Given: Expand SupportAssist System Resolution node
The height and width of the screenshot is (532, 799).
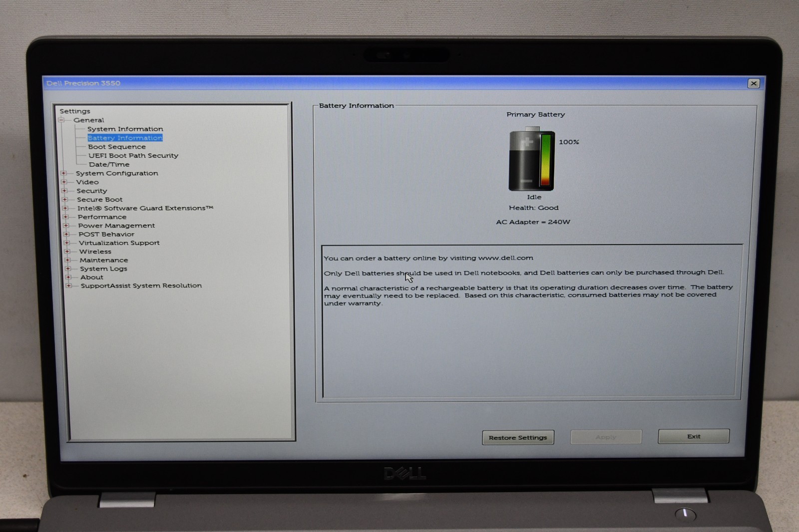Looking at the screenshot, I should coord(69,285).
